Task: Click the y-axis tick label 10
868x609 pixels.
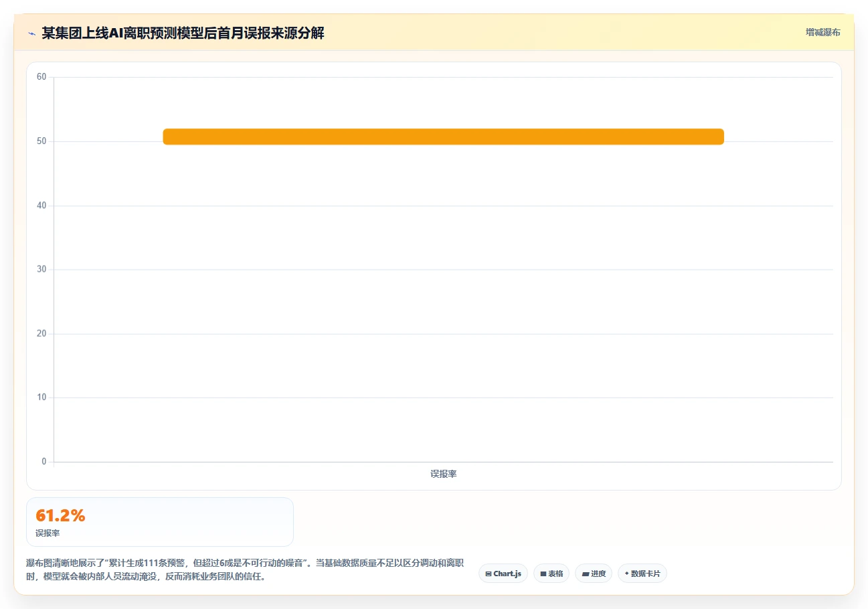Action: click(x=41, y=398)
